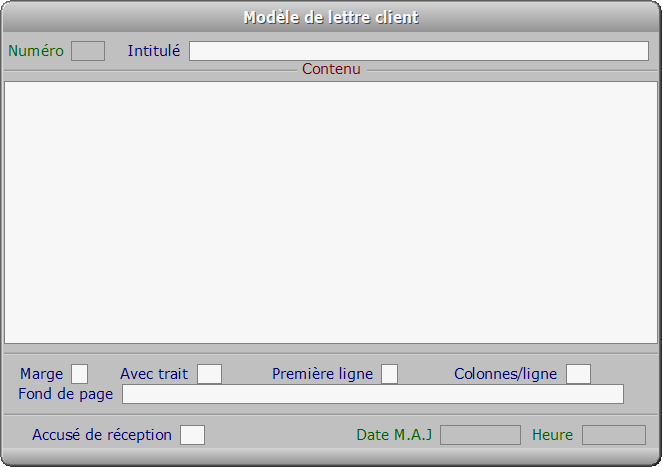Click the Numéro label
Viewport: 662px width, 467px height.
[x=36, y=51]
